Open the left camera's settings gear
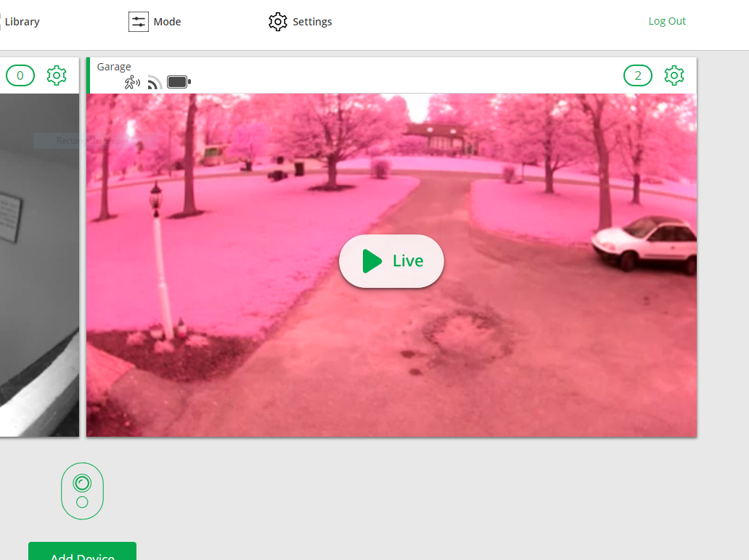Viewport: 749px width, 560px height. pos(57,75)
